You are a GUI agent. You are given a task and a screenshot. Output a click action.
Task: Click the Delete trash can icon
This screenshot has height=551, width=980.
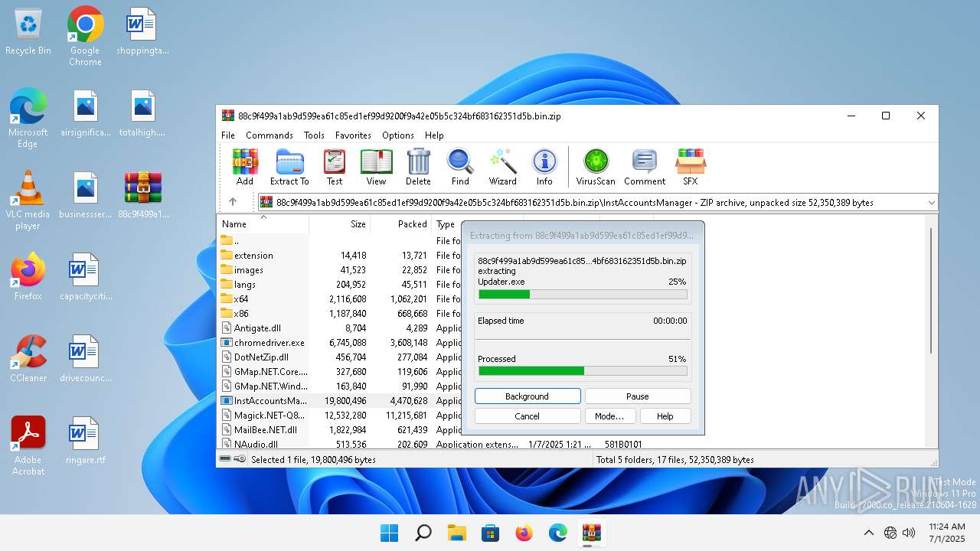click(x=418, y=167)
